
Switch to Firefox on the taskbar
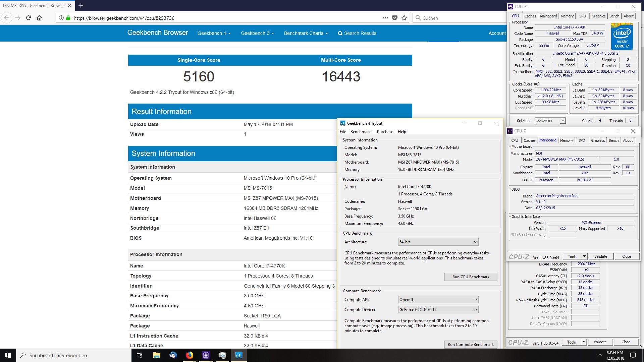(x=189, y=355)
